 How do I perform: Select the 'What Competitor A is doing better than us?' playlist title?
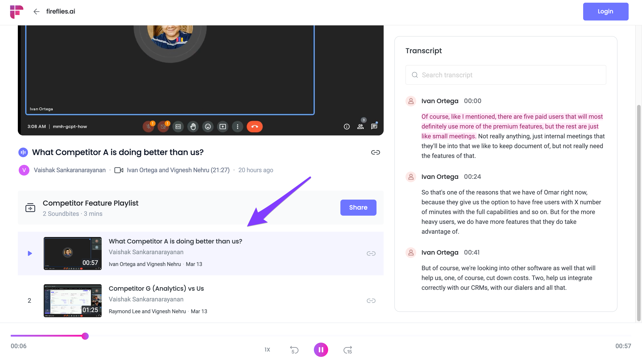pyautogui.click(x=175, y=241)
